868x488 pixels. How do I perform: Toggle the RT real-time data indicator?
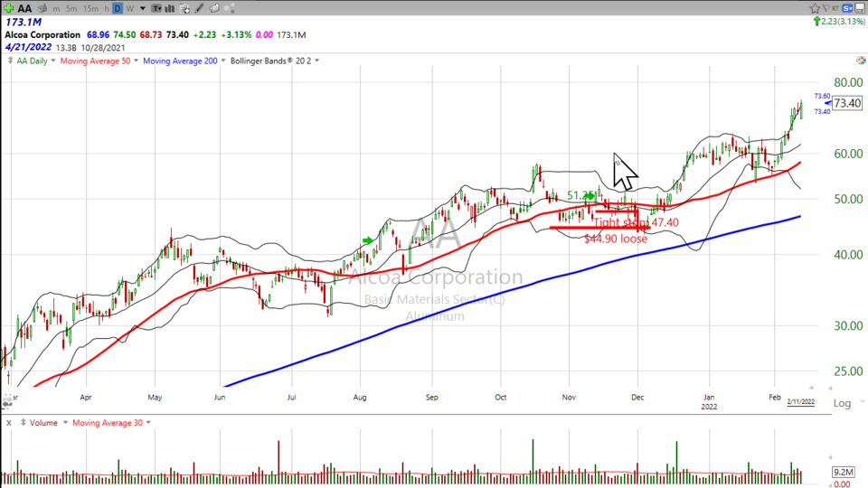(835, 8)
